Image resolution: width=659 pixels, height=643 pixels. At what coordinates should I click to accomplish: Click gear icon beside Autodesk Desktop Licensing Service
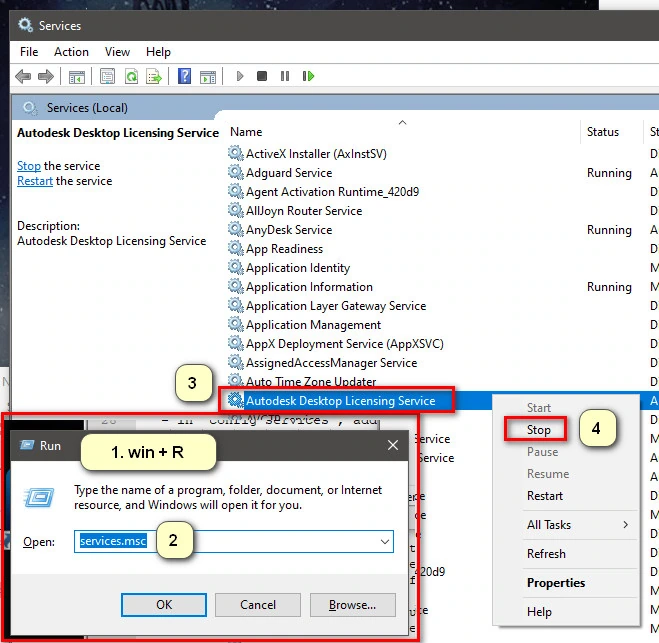click(236, 400)
